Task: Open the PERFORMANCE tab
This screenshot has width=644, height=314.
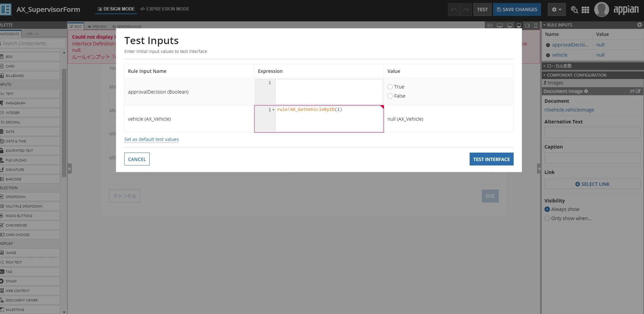Action: point(127,26)
